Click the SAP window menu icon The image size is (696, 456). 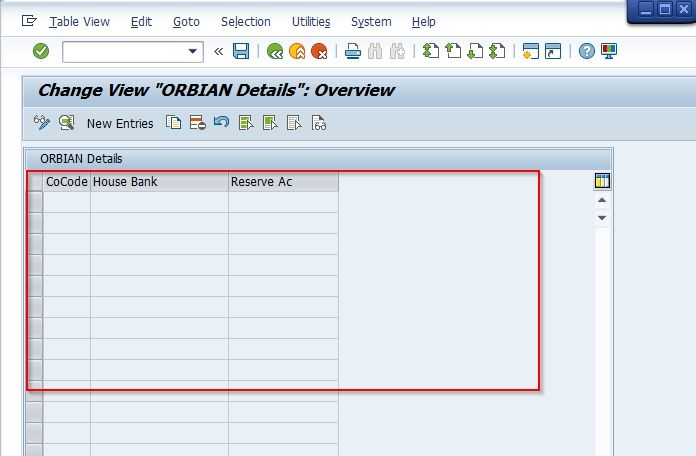(29, 21)
